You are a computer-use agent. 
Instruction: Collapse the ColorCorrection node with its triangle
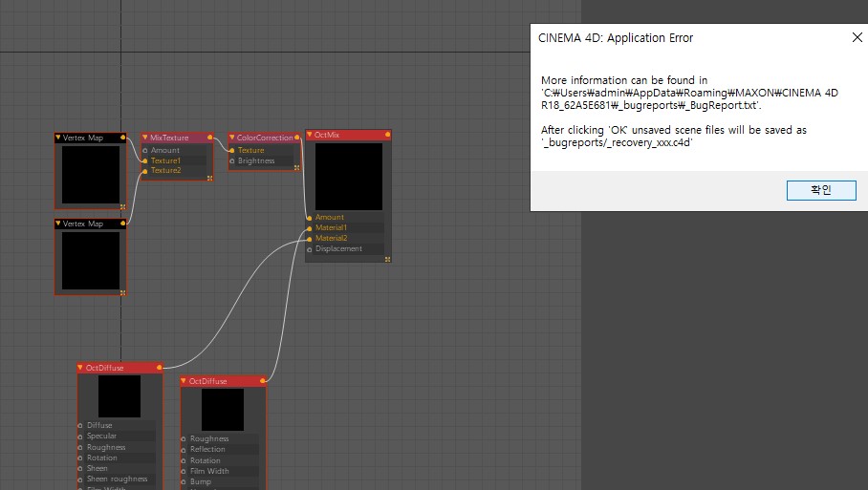[x=231, y=138]
